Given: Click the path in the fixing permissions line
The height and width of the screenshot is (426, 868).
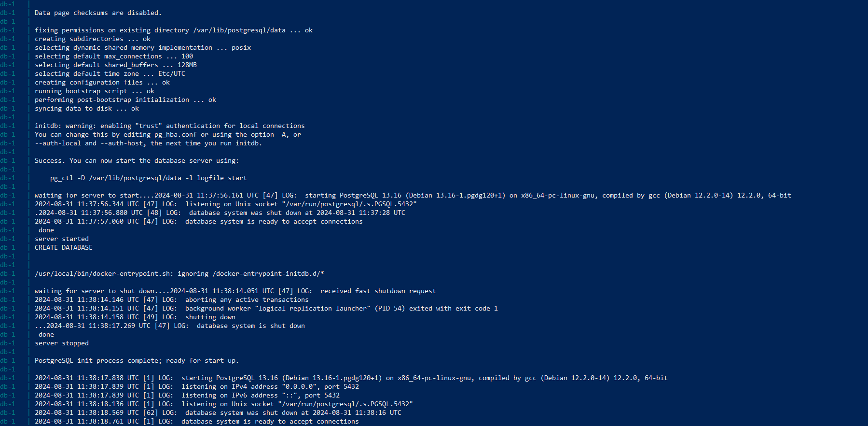Looking at the screenshot, I should pyautogui.click(x=239, y=30).
